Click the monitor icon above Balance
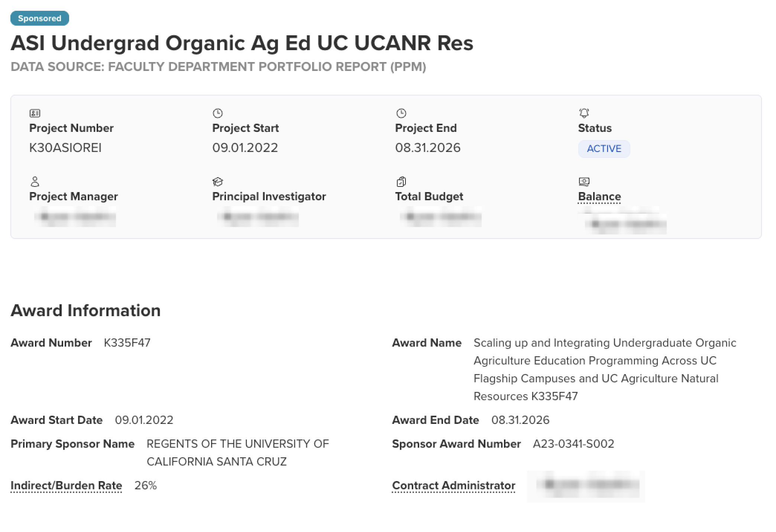 click(584, 182)
